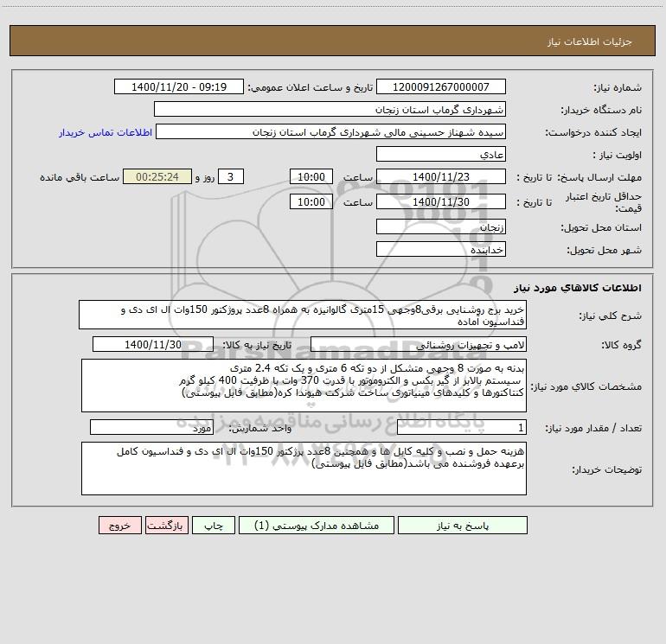Click the label اولویت نیاز :

pos(618,156)
